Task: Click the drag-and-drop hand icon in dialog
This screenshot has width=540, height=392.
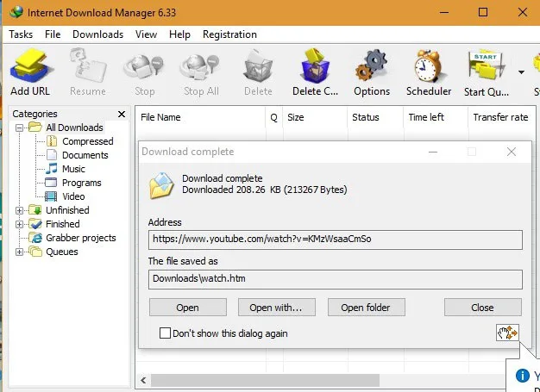Action: (x=507, y=333)
